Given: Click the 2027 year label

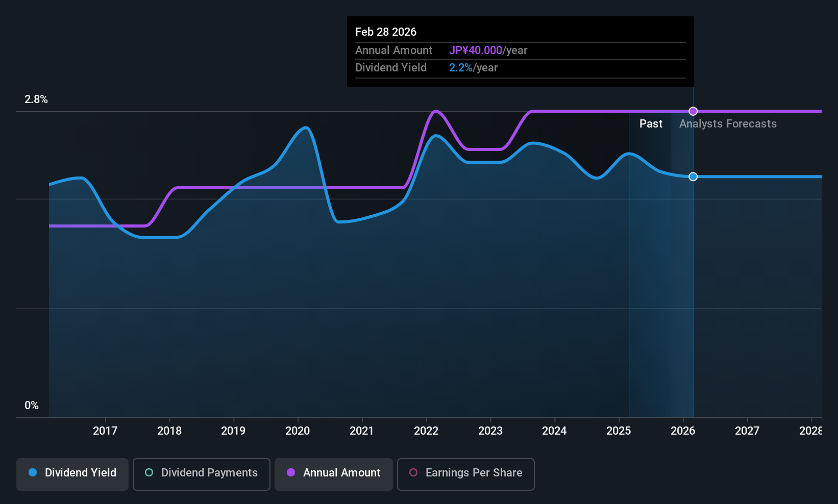Looking at the screenshot, I should 747,431.
